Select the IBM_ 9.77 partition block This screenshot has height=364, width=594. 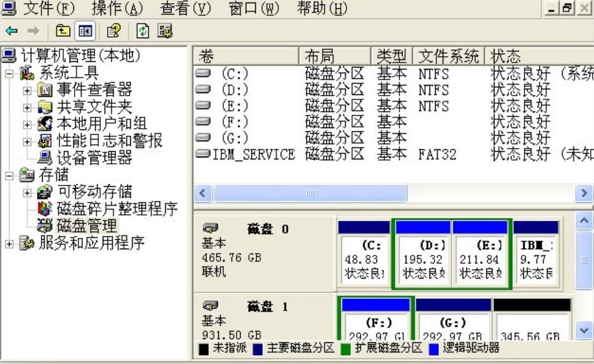tap(536, 254)
